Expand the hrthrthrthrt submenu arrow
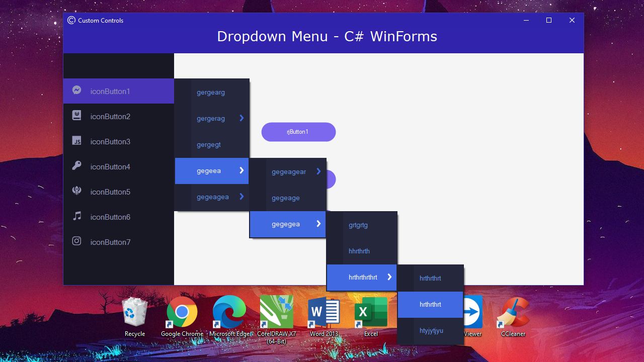The height and width of the screenshot is (362, 644). coord(389,277)
